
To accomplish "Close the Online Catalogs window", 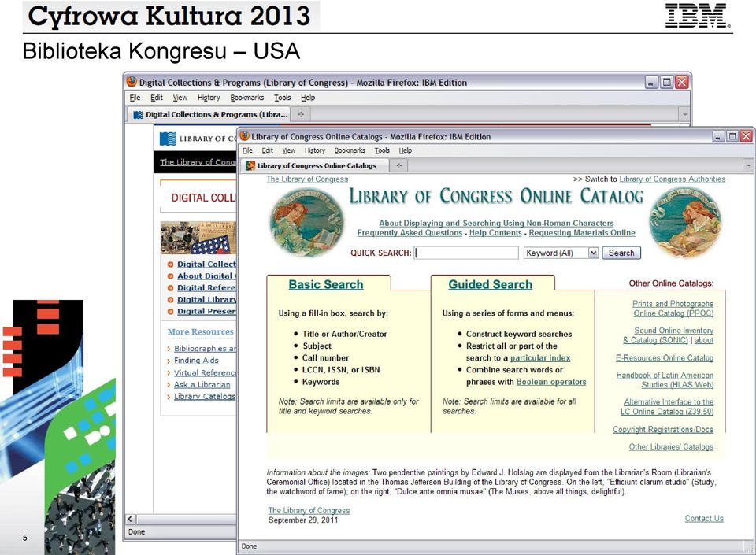I will click(747, 136).
